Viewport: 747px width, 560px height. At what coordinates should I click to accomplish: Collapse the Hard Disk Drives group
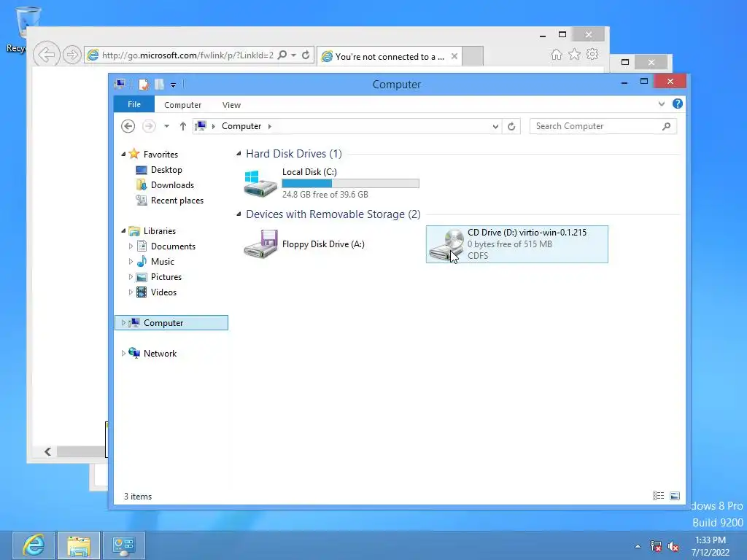[x=239, y=153]
